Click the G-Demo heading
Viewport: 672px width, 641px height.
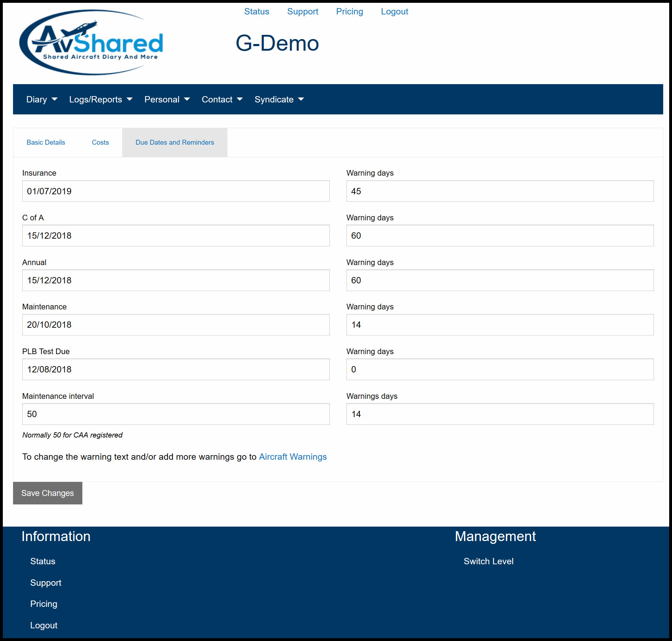pos(277,43)
